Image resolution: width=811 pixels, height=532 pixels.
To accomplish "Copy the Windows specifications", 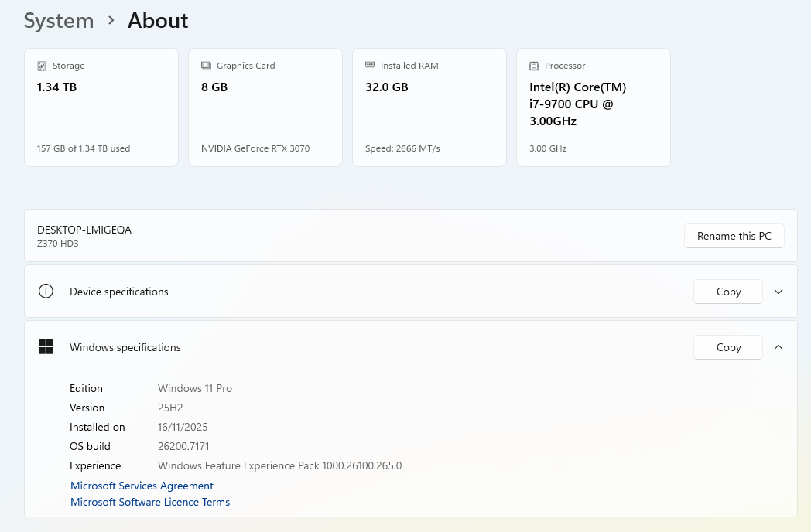I will 728,347.
